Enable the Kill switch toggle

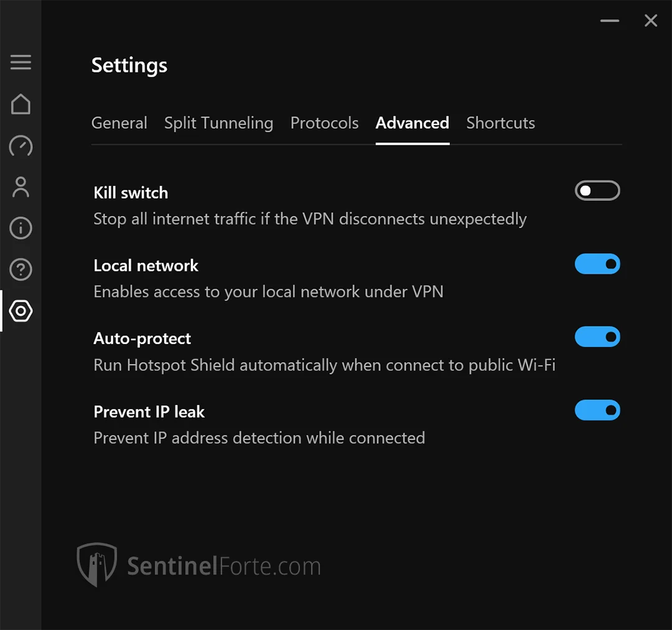(597, 191)
